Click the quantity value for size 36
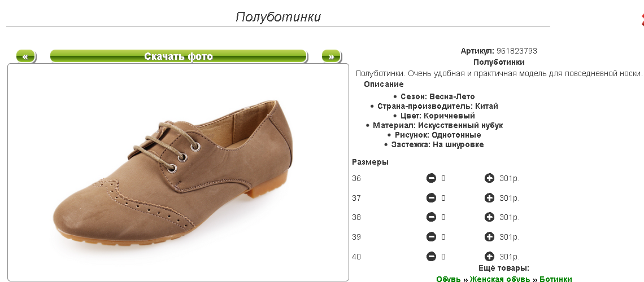This screenshot has height=282, width=644. click(x=443, y=178)
